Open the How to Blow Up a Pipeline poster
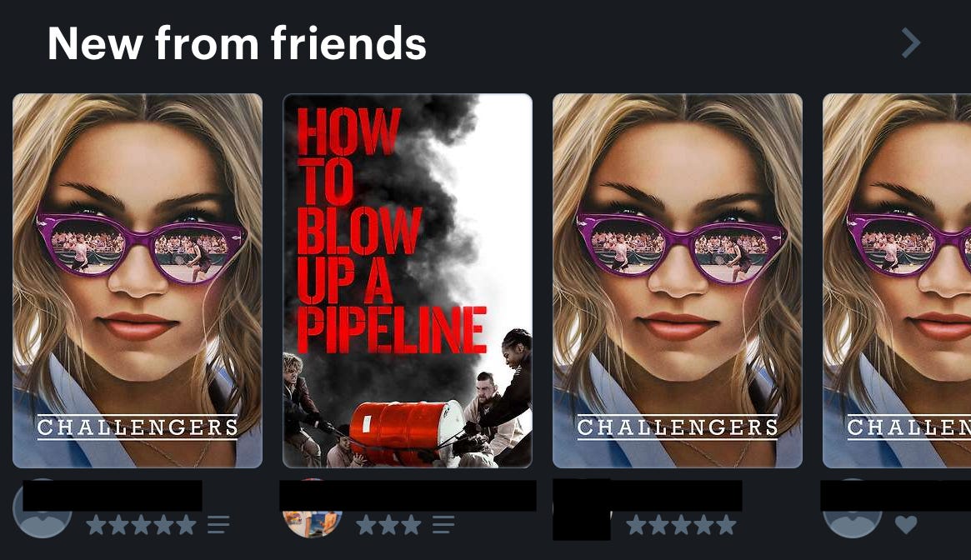 (x=408, y=281)
